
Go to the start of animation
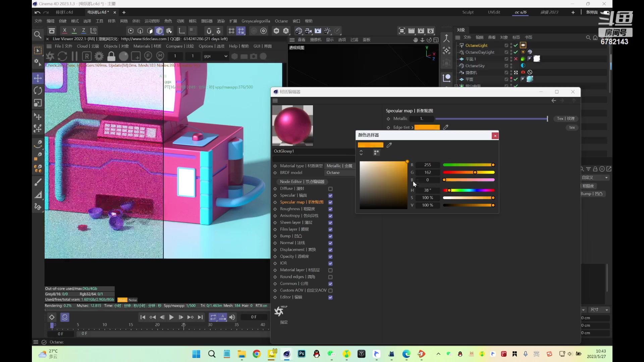[143, 317]
